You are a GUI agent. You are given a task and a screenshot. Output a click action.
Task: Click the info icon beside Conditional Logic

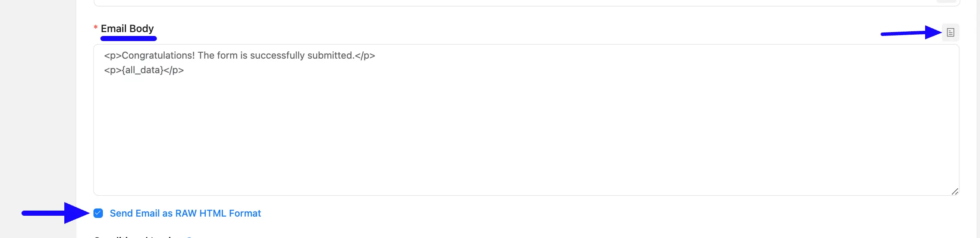tap(189, 237)
